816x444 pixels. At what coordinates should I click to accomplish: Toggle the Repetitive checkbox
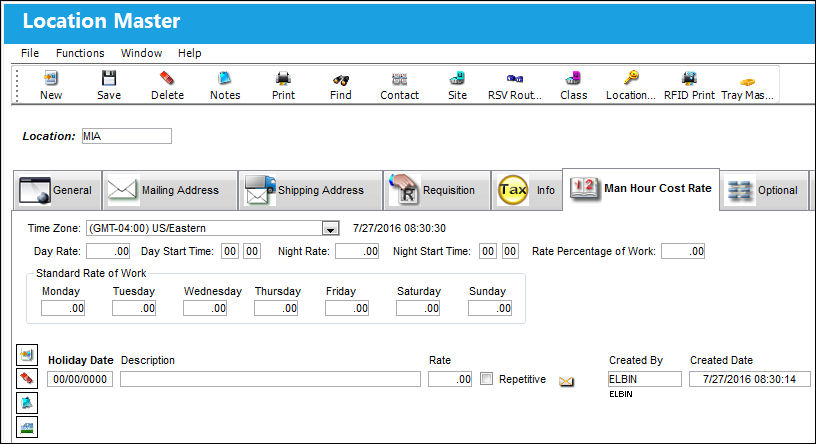(x=486, y=378)
